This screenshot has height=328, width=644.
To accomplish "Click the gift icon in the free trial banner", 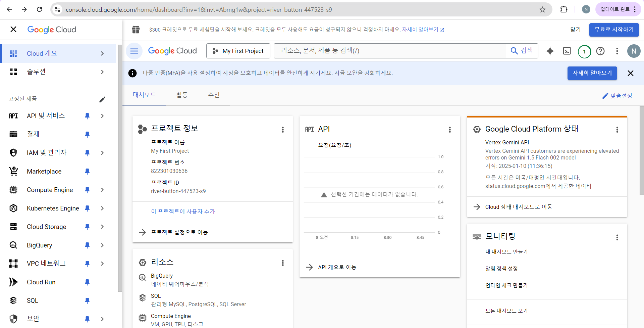I will (136, 30).
